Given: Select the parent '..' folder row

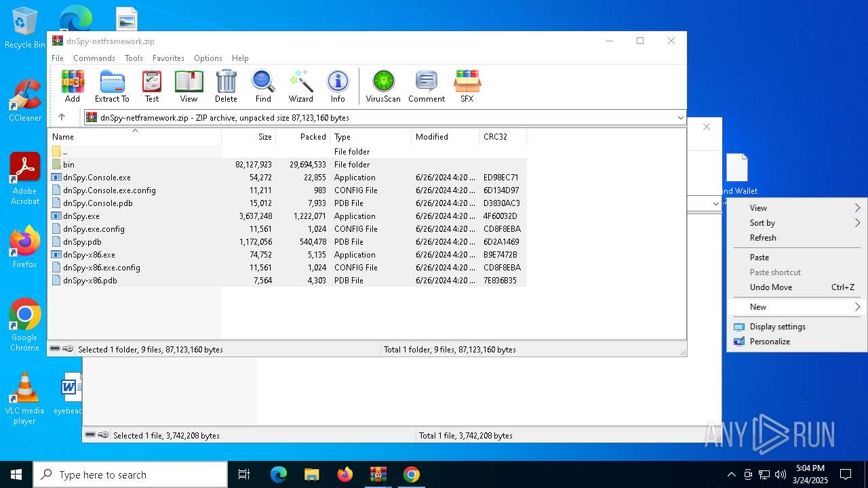Looking at the screenshot, I should pos(288,152).
